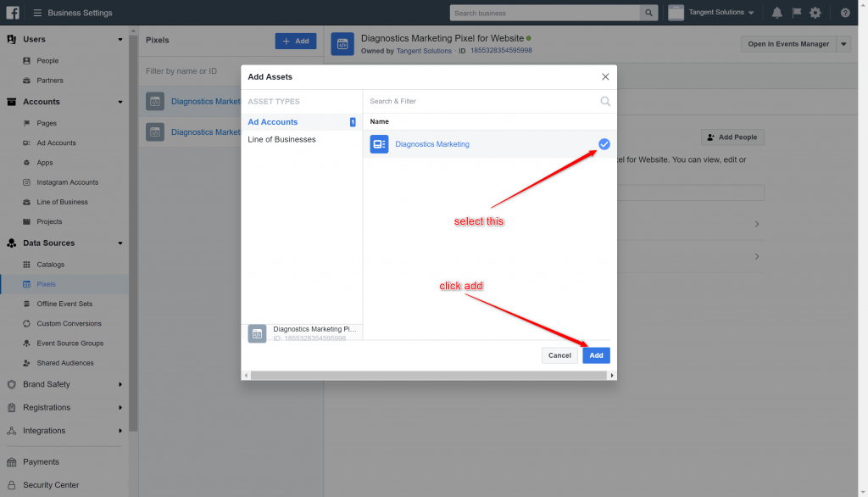Click the Name column header
This screenshot has width=868, height=497.
[x=379, y=122]
